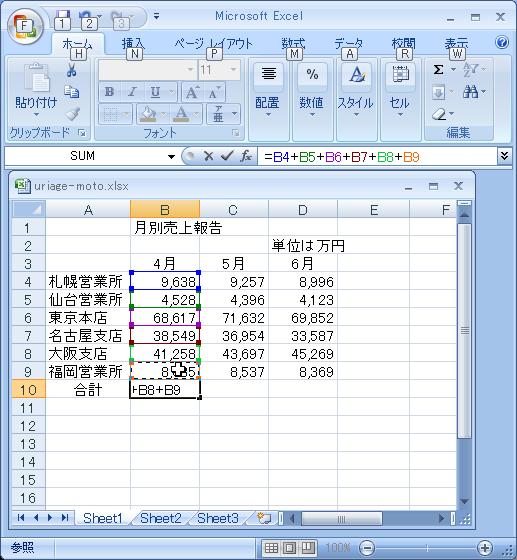This screenshot has width=517, height=560.
Task: Open the Name Box dropdown arrow
Action: 172,156
